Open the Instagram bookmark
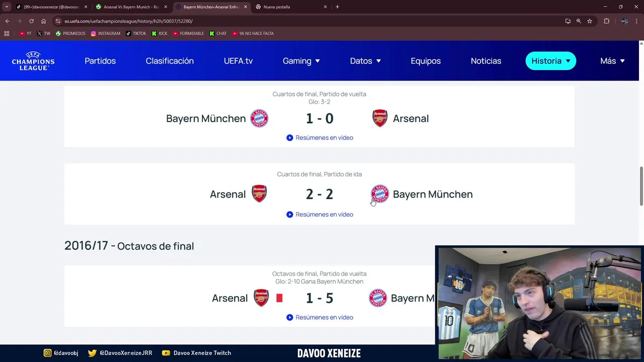The width and height of the screenshot is (644, 362). point(106,34)
